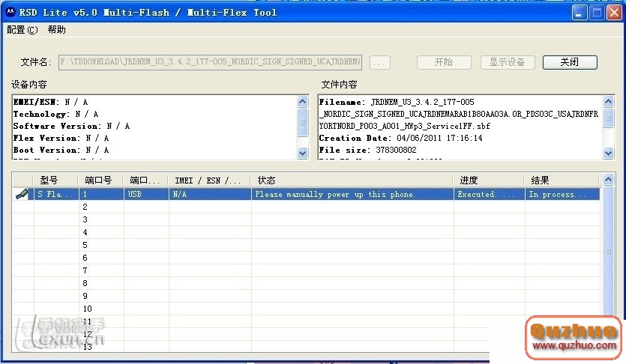Image resolution: width=626 pixels, height=364 pixels.
Task: Click the 文件内容 scrollbar thumb
Action: point(608,117)
